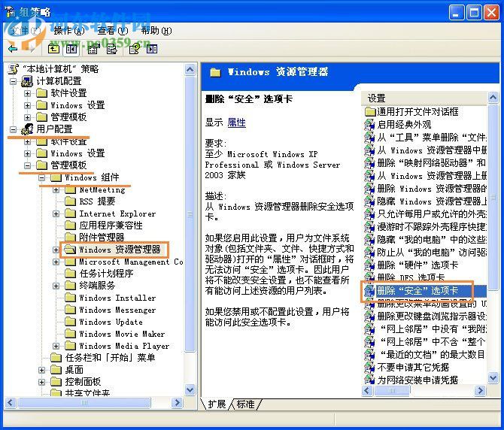Expand the Windows Media Player node

pyautogui.click(x=56, y=347)
